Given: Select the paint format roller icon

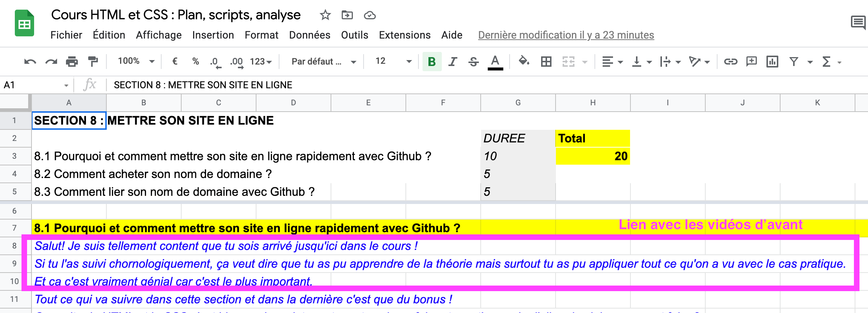Looking at the screenshot, I should click(93, 62).
